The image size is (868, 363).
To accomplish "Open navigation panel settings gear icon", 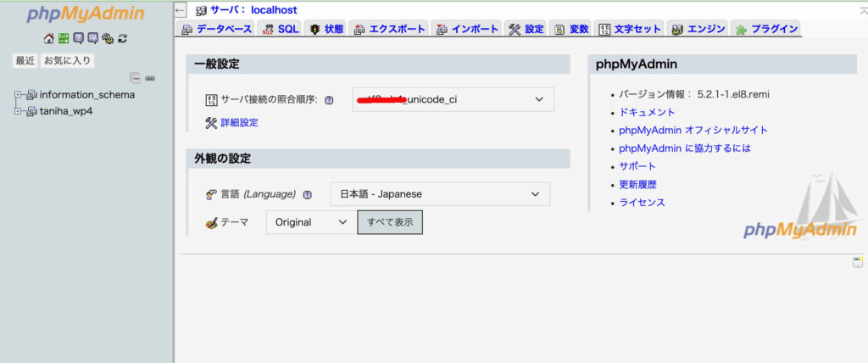I will click(108, 38).
